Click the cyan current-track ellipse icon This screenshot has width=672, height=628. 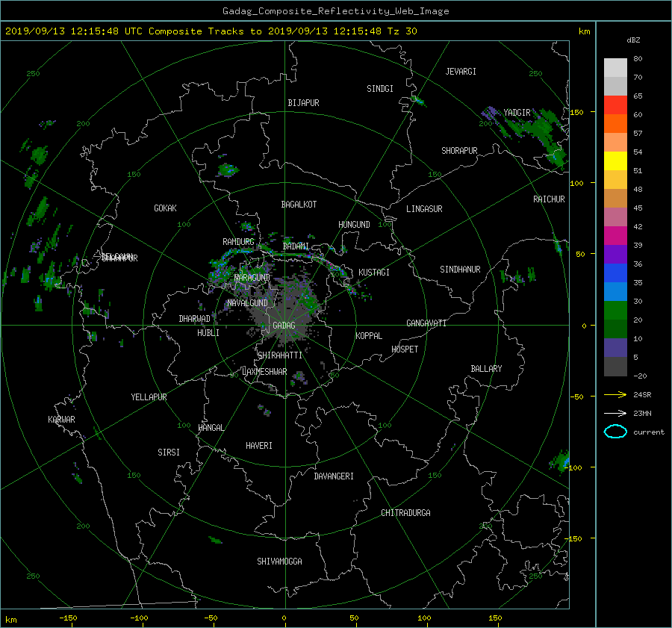615,432
